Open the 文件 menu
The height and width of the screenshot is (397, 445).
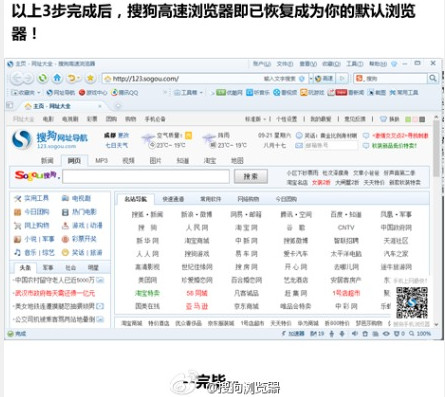(285, 64)
